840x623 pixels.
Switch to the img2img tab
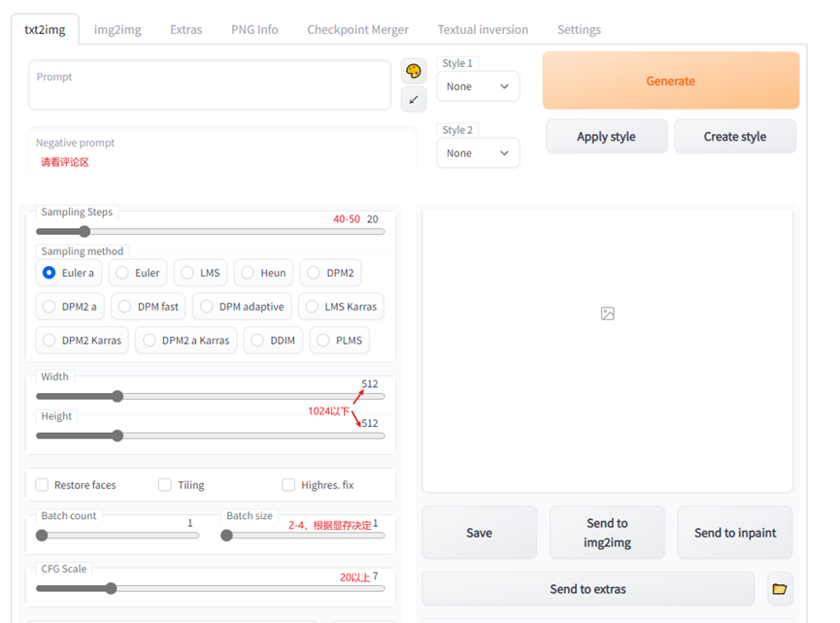[x=118, y=29]
